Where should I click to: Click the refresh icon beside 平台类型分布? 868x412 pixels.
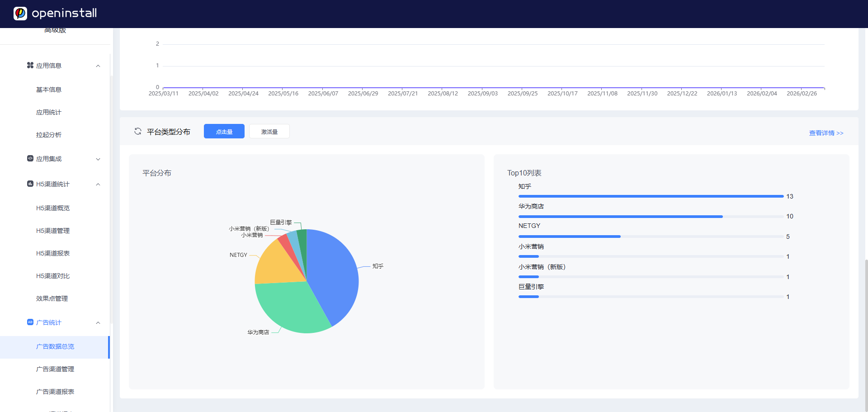click(138, 131)
